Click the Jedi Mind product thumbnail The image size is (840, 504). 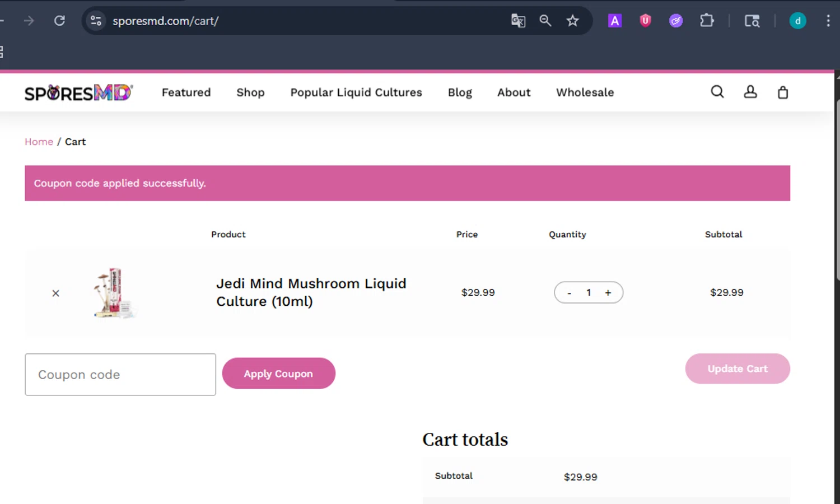click(x=114, y=293)
